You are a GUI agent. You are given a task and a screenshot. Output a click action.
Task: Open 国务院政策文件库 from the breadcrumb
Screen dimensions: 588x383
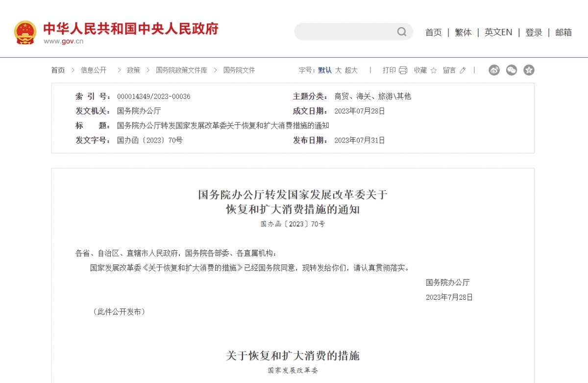pos(182,70)
